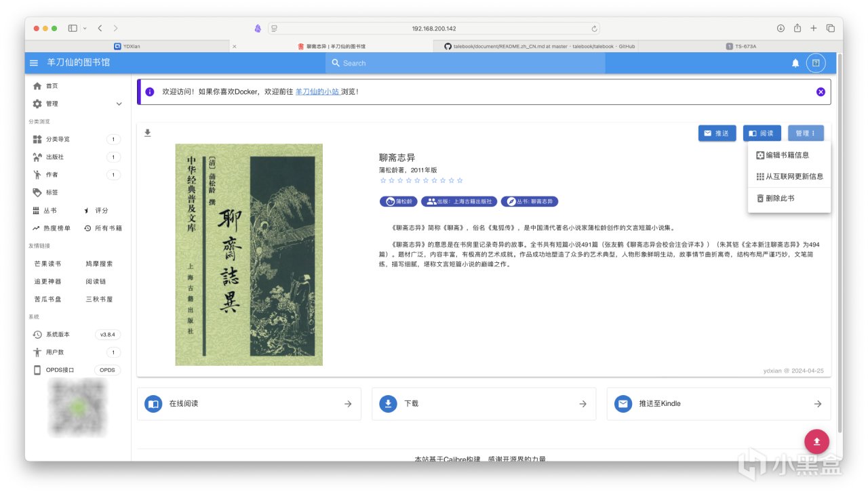Open the 管理 dropdown button on the book card
The image size is (868, 494).
pyautogui.click(x=806, y=133)
